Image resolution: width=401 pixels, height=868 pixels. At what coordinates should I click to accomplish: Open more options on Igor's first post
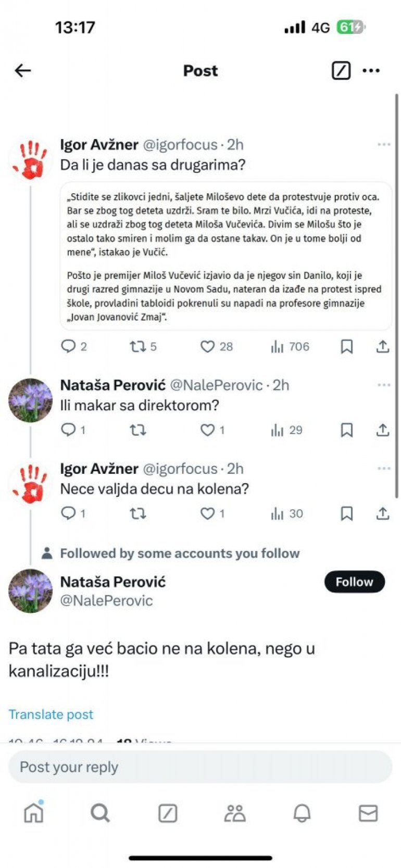[384, 144]
